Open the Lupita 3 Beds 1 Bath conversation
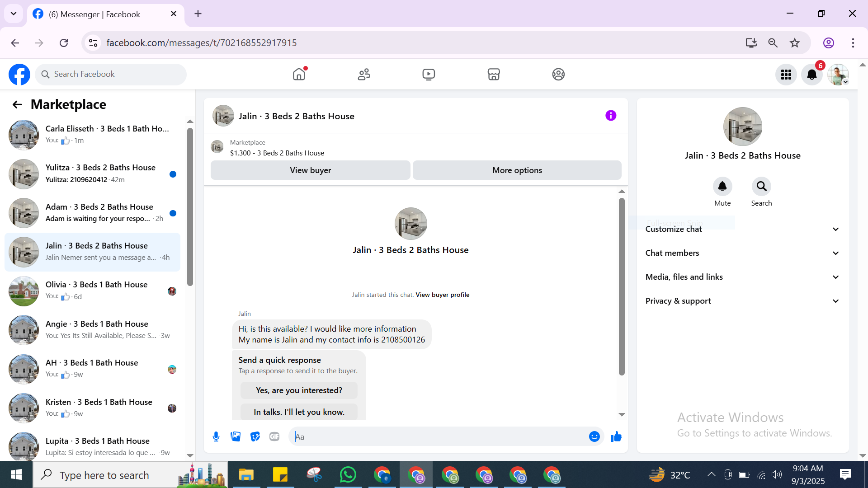The width and height of the screenshot is (868, 488). tap(92, 447)
